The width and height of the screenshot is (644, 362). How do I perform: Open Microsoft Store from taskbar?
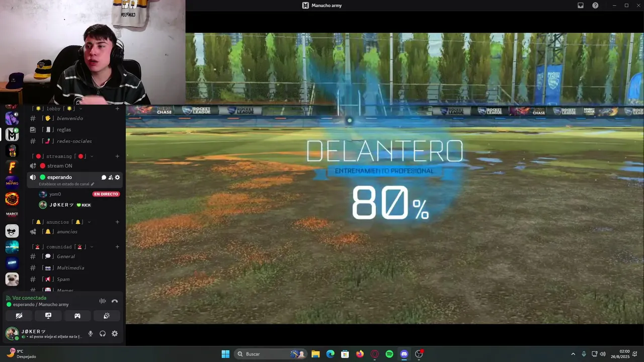345,354
